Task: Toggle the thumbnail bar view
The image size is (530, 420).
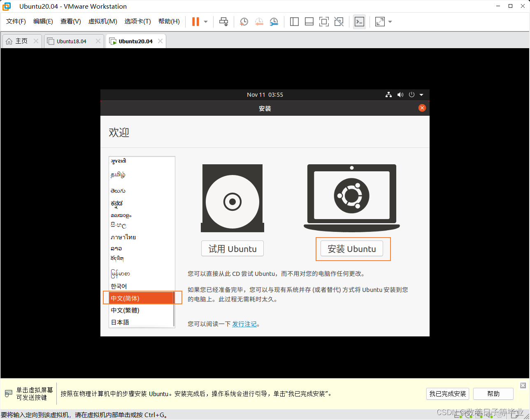Action: pos(309,22)
